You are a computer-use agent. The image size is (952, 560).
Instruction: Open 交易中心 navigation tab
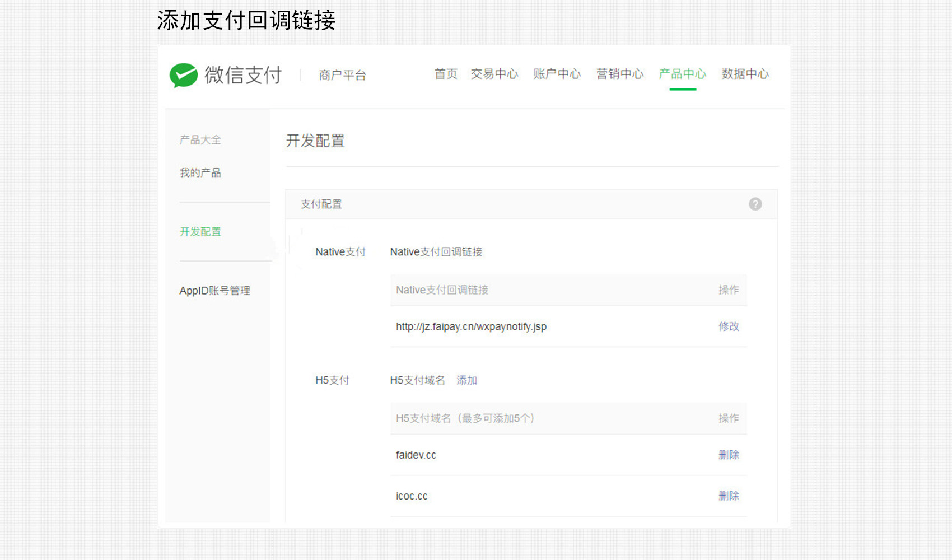tap(494, 74)
